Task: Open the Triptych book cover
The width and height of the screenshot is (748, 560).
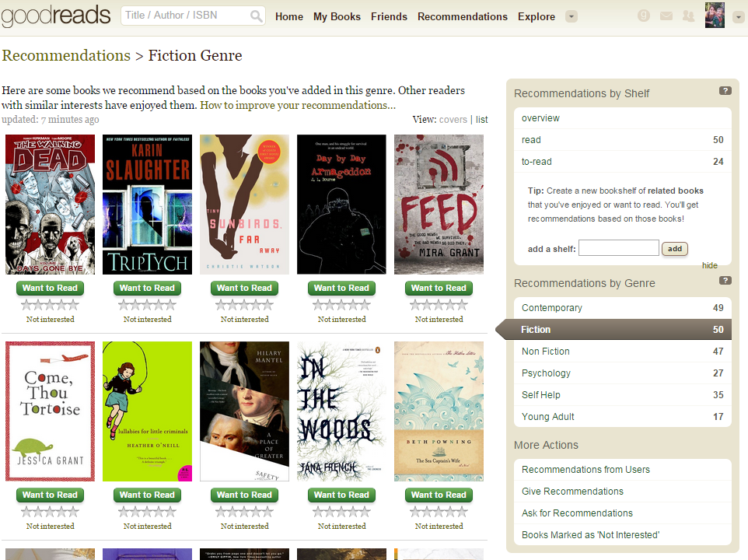Action: (148, 204)
